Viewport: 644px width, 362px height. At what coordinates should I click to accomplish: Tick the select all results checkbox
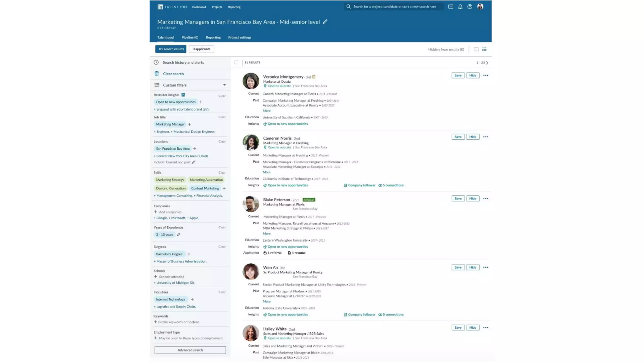(x=236, y=63)
